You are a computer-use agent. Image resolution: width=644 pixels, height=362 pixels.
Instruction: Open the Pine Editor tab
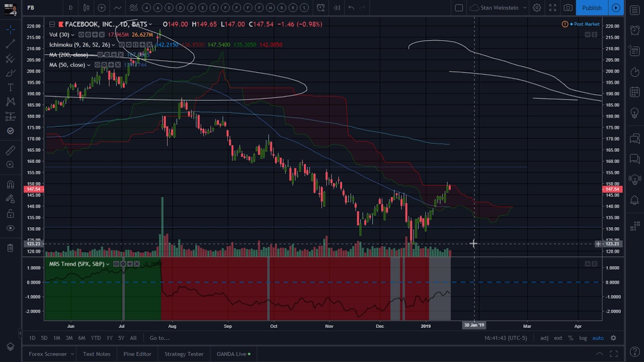(137, 354)
